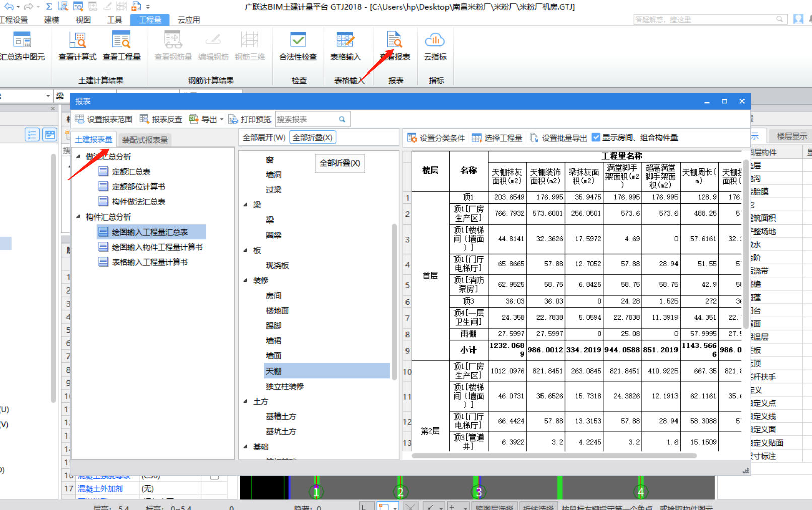Image resolution: width=812 pixels, height=510 pixels.
Task: Collapse the 做法汇总分析 tree node
Action: (x=78, y=157)
